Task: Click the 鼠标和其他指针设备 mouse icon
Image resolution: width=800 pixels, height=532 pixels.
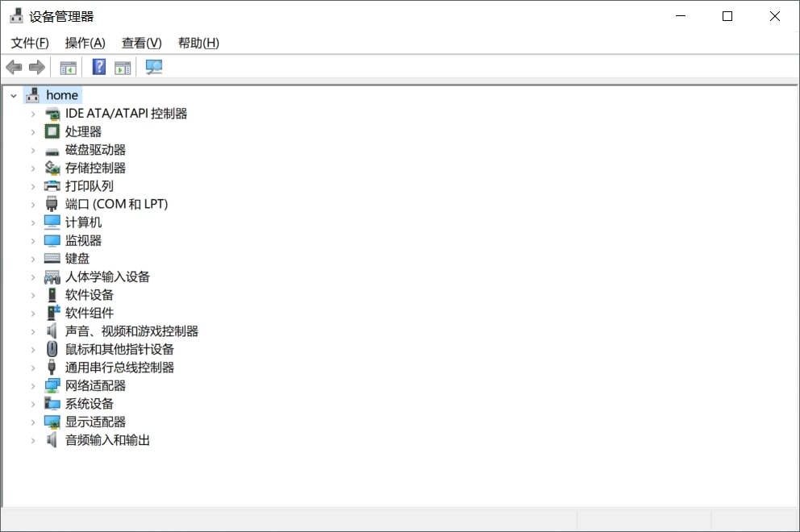Action: [52, 349]
